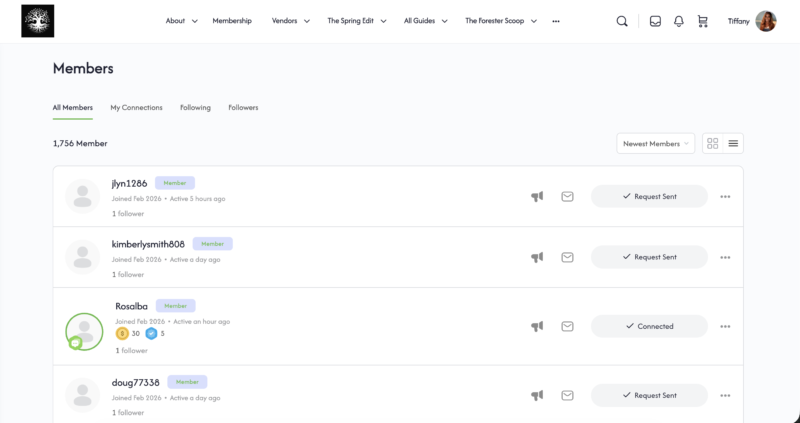Open more options for Rosalba
The height and width of the screenshot is (423, 800).
725,326
